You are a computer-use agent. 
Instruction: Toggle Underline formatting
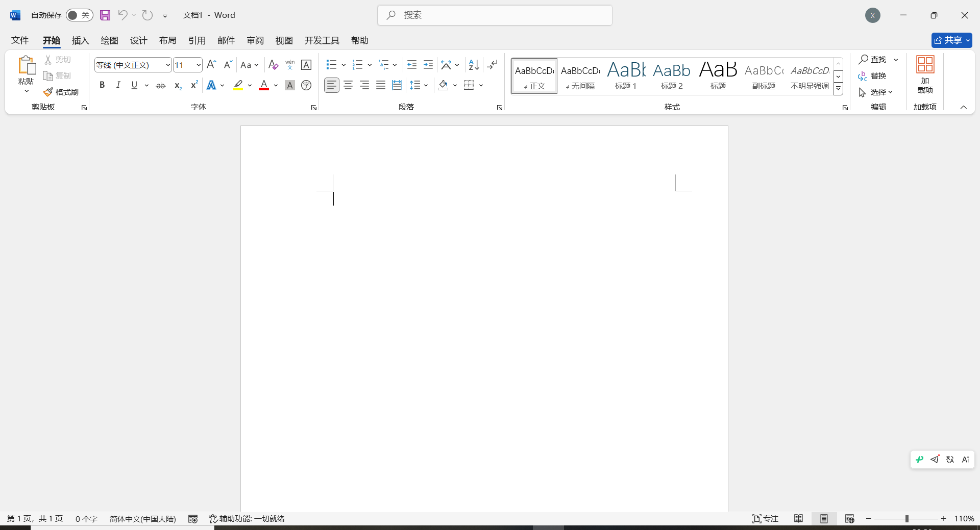coord(134,85)
